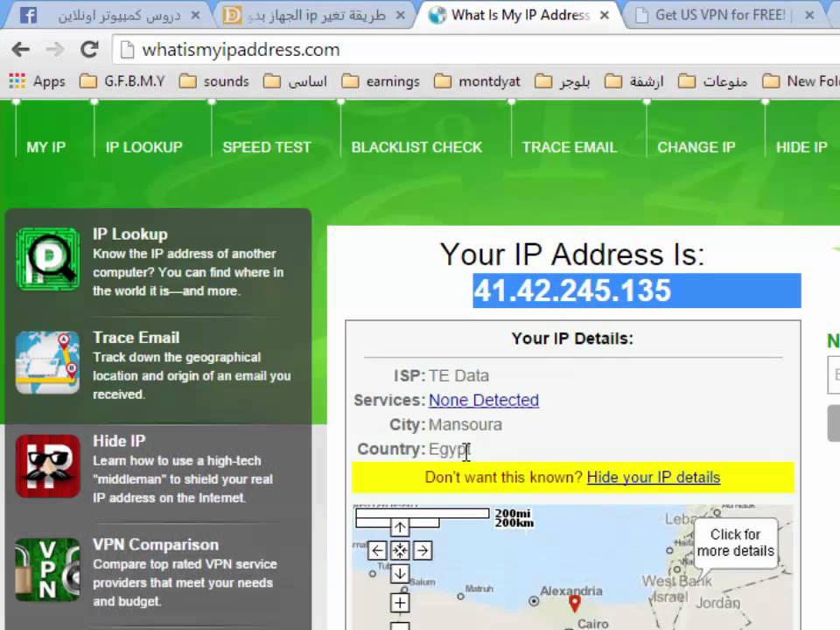The width and height of the screenshot is (840, 630).
Task: Pan the map down with arrow
Action: click(x=400, y=573)
